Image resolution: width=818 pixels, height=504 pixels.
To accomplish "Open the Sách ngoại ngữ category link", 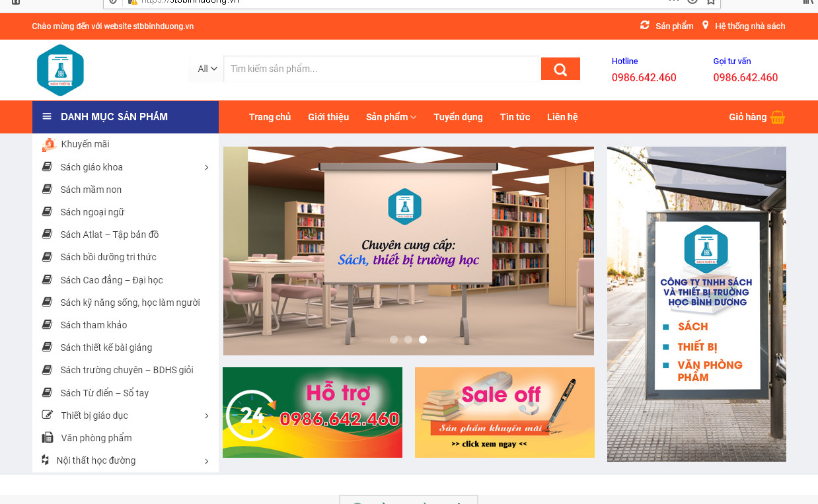I will coord(92,212).
